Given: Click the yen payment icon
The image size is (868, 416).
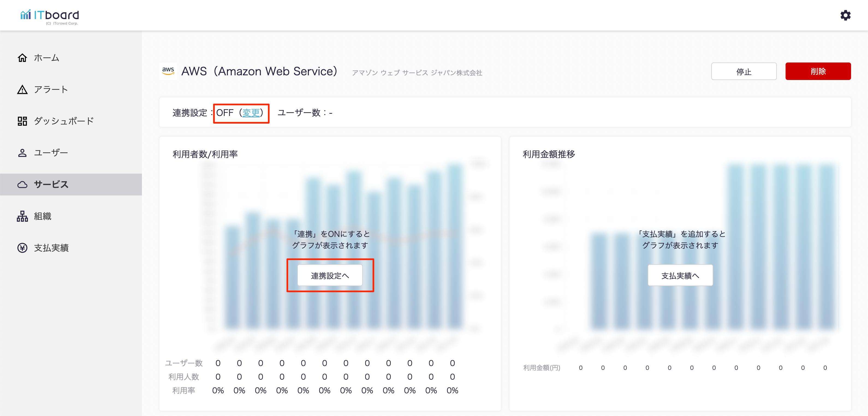Looking at the screenshot, I should pyautogui.click(x=22, y=248).
